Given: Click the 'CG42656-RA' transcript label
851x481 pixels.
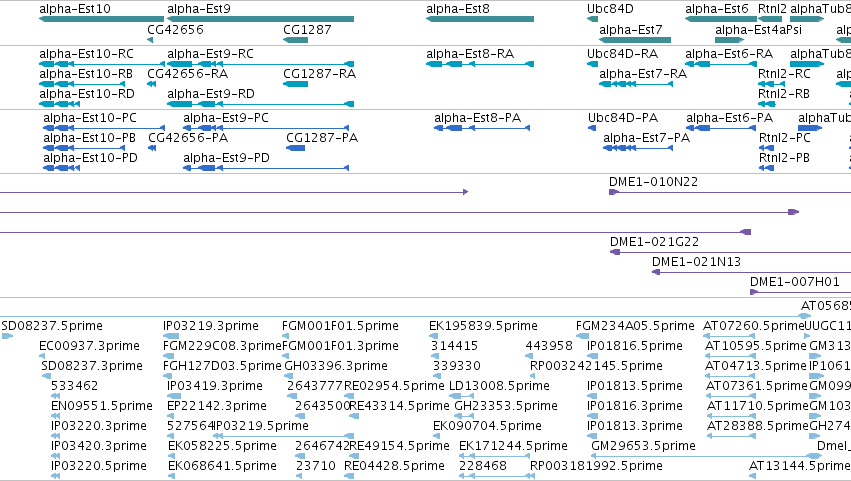Looking at the screenshot, I should (x=187, y=74).
